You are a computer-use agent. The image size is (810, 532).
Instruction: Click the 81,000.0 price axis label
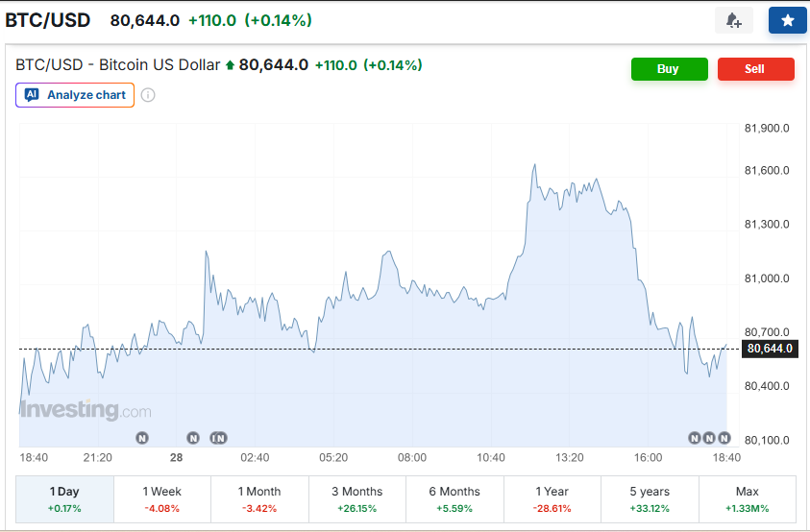(x=767, y=278)
